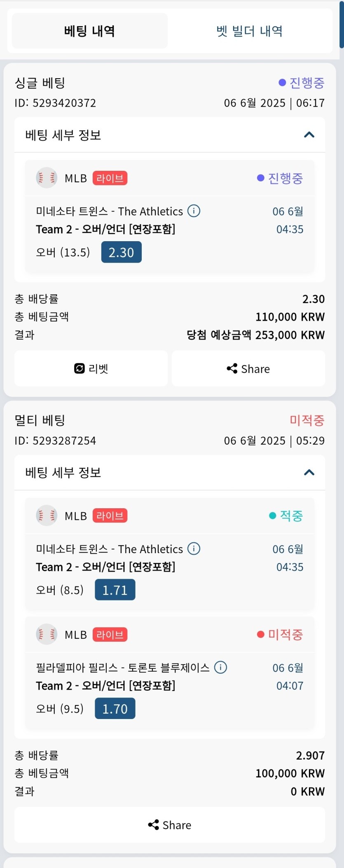Screen dimensions: 344x868
Task: Tap info icon beside single bet Twins-Athletics match
Action: tap(194, 211)
